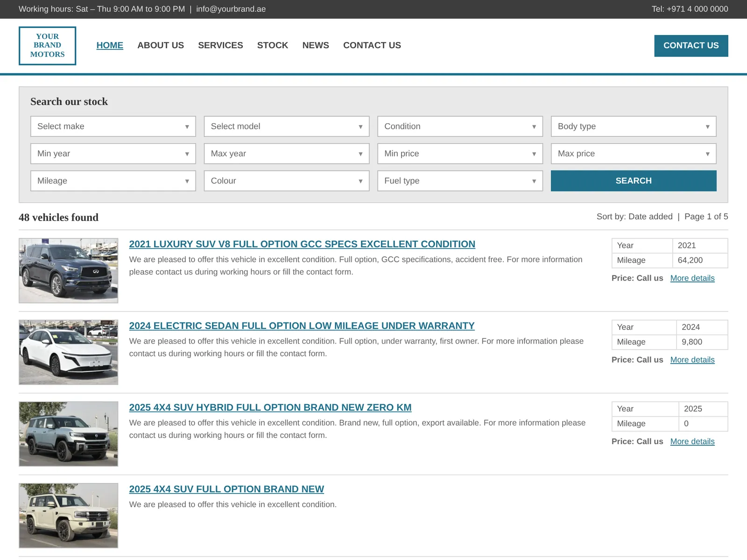Go to About Us page
The width and height of the screenshot is (747, 560).
pyautogui.click(x=161, y=45)
